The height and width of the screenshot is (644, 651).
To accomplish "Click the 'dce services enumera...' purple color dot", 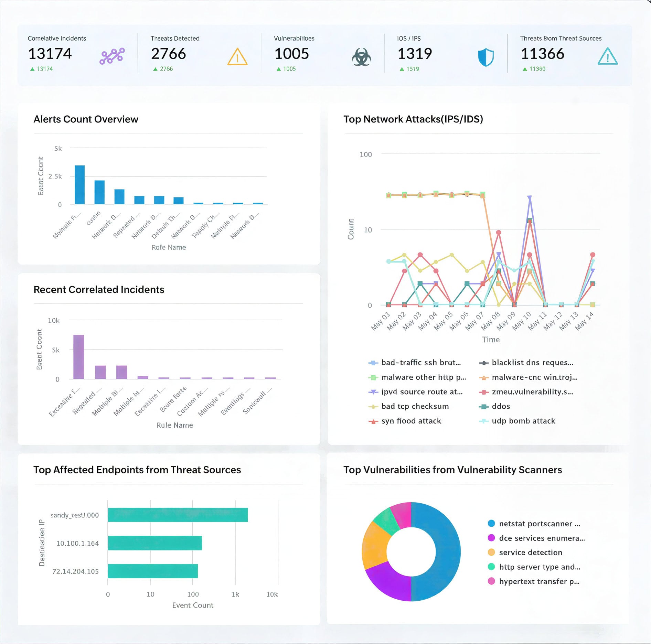I will tap(491, 538).
